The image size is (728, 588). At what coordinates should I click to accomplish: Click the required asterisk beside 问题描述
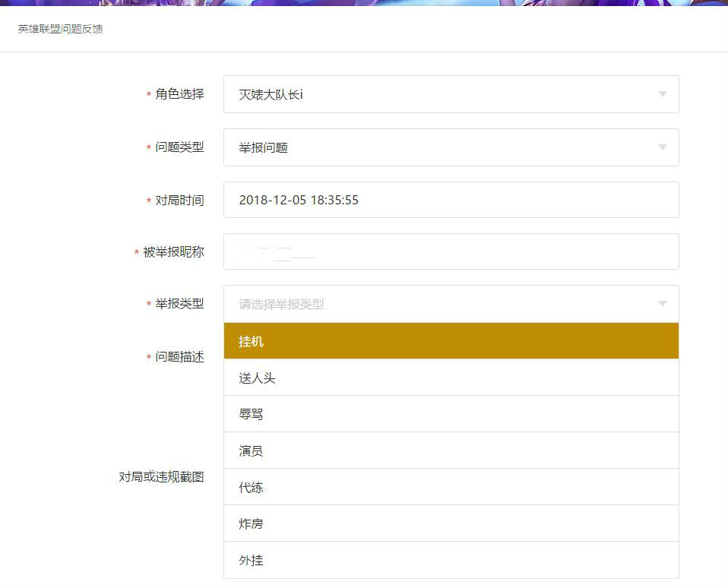[147, 357]
